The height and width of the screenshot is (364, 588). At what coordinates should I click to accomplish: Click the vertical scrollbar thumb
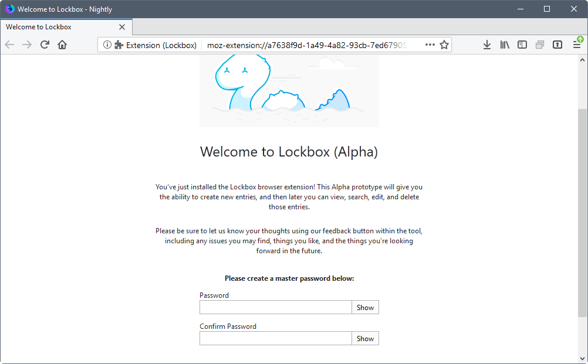click(x=582, y=213)
